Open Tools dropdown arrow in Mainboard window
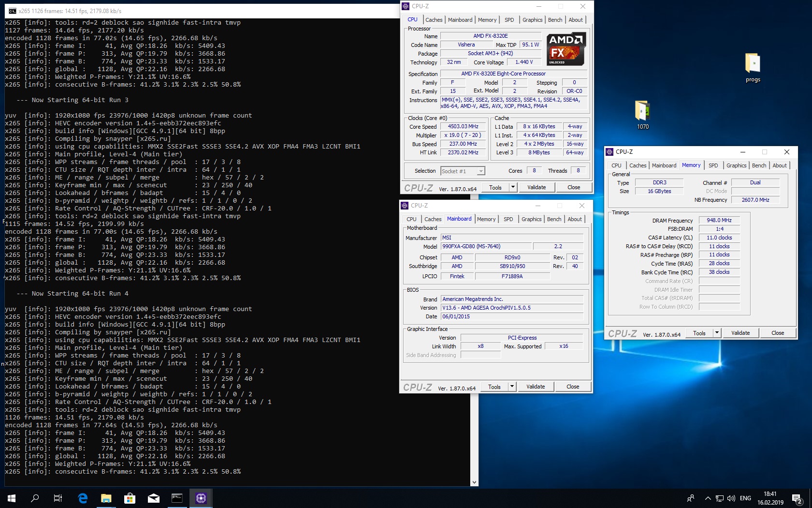The height and width of the screenshot is (508, 812). 512,387
